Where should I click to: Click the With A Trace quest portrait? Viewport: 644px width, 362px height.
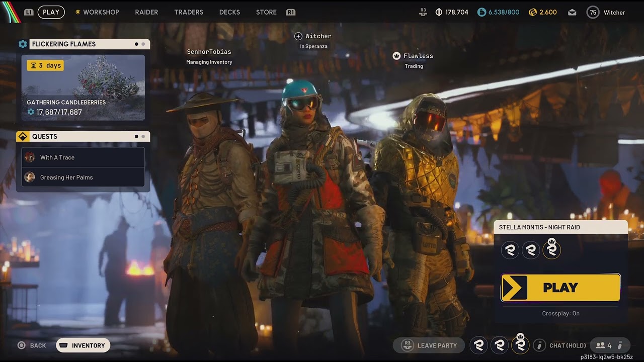[x=30, y=157]
